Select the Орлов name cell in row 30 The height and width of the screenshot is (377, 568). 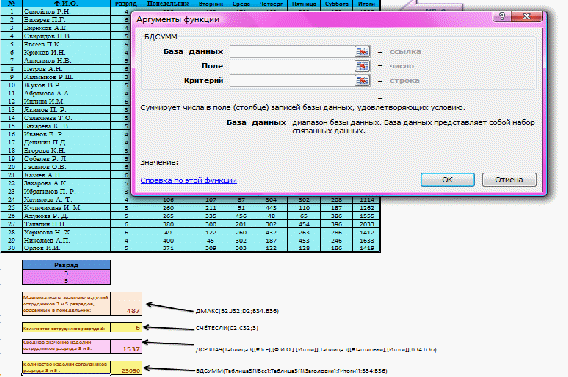pyautogui.click(x=66, y=248)
